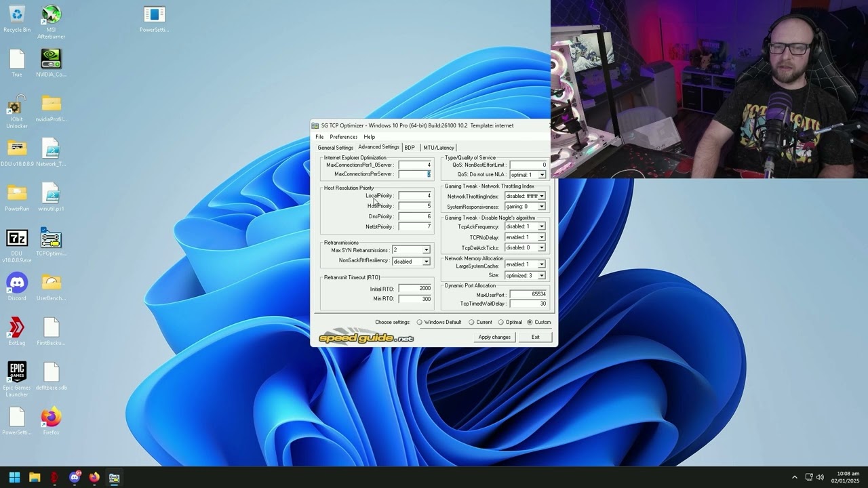Select the defltbase.sdb file icon
The image size is (868, 488).
51,377
